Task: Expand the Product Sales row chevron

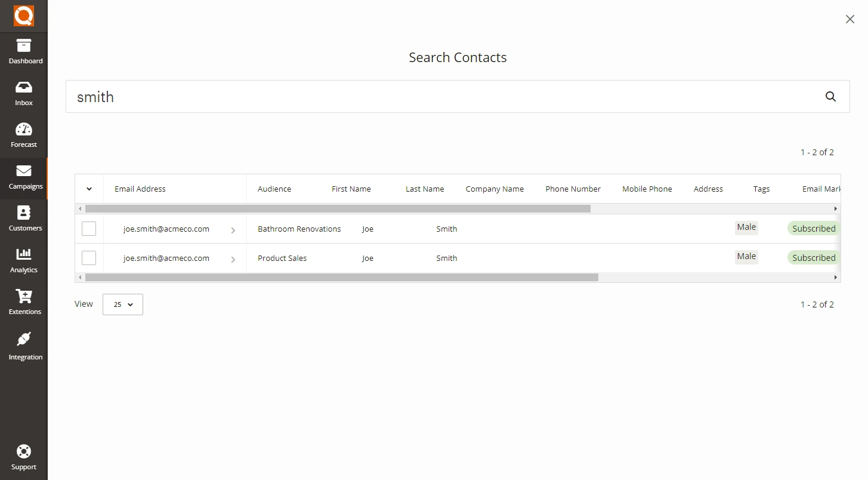Action: 233,259
